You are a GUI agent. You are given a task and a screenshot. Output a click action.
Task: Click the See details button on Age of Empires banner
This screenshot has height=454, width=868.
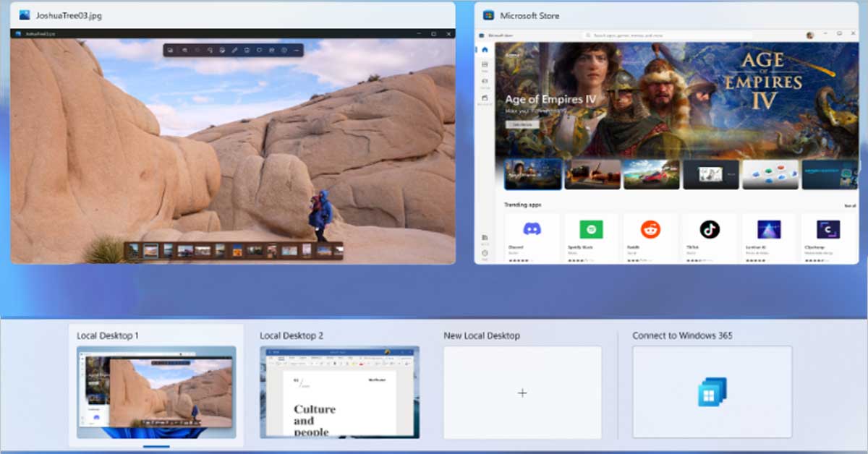[x=522, y=124]
